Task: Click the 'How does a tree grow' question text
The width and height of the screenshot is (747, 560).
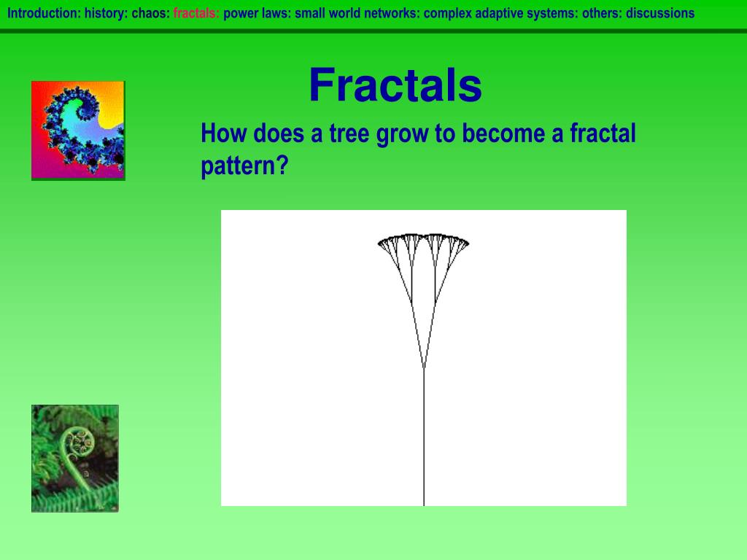Action: [418, 149]
